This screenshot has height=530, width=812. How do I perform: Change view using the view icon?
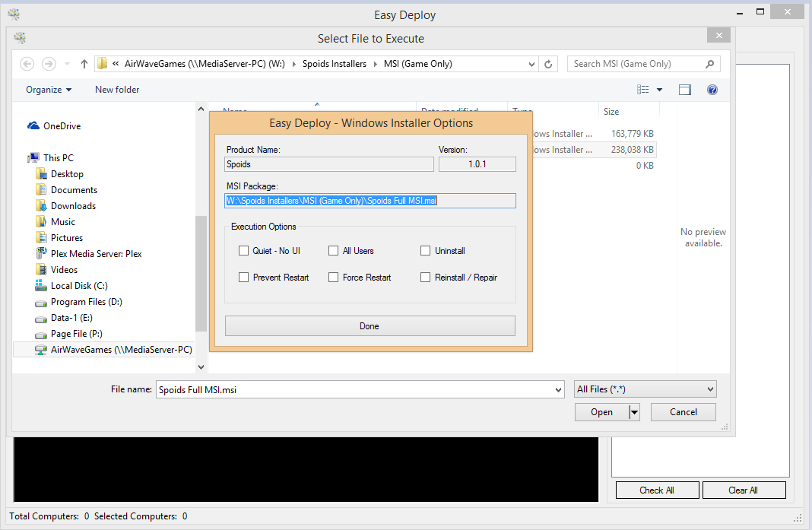[x=642, y=90]
